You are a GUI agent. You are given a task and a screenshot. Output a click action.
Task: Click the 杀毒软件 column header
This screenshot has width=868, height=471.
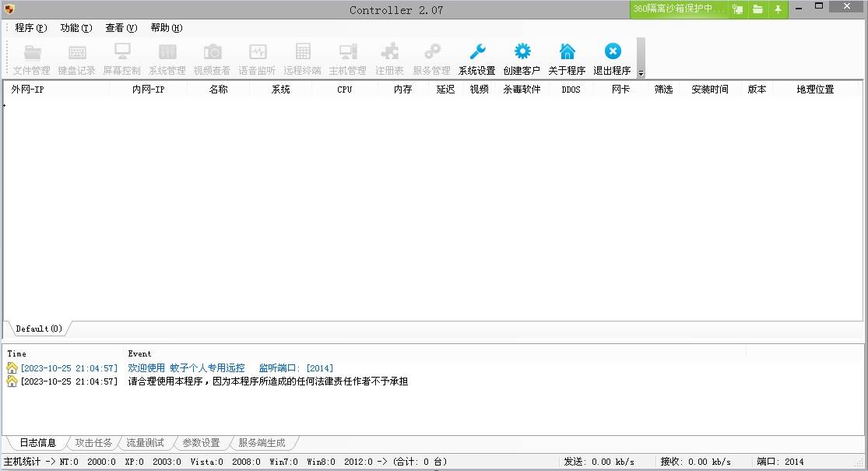tap(522, 89)
